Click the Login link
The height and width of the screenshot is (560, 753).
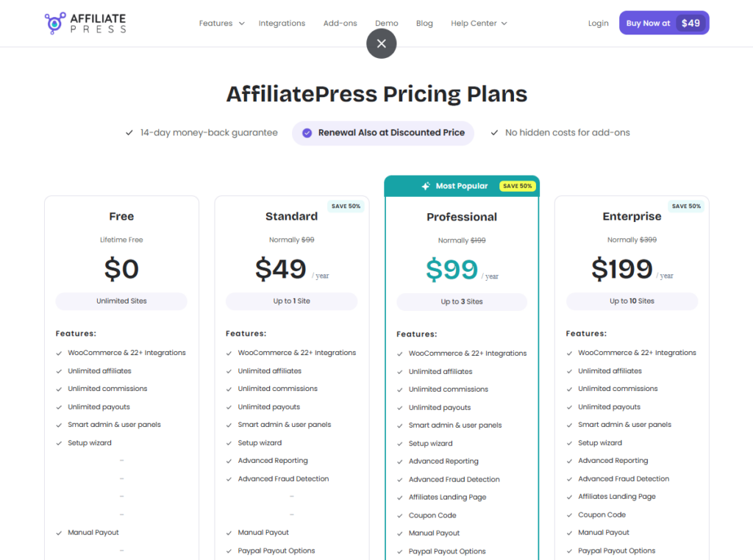point(598,24)
